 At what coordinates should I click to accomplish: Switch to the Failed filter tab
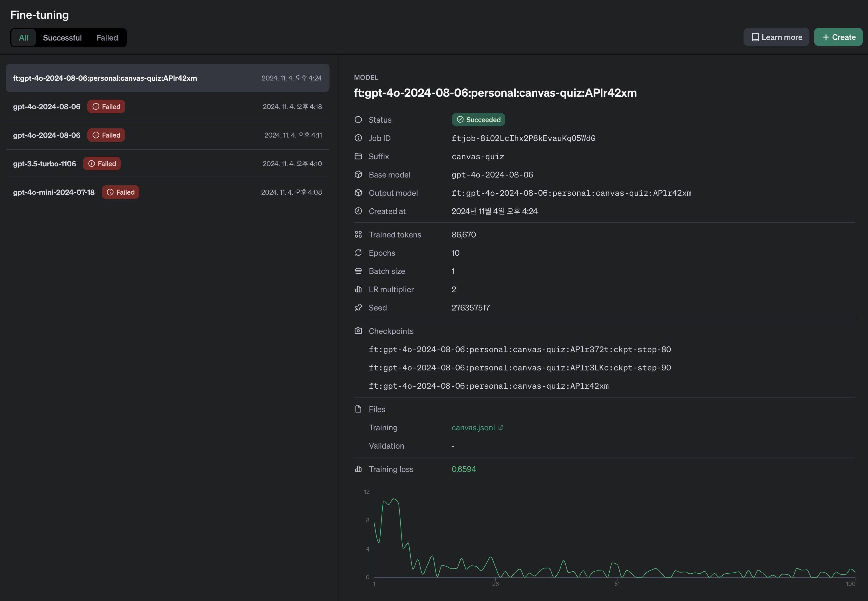pyautogui.click(x=107, y=38)
